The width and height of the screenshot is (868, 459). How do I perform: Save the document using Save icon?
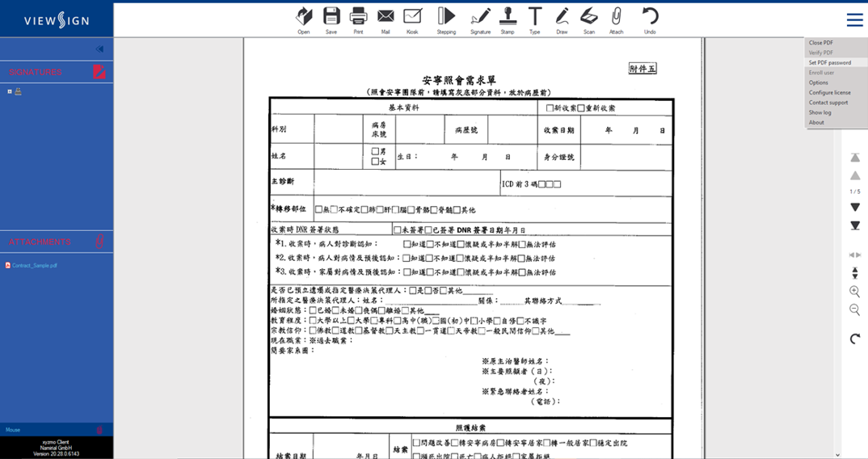(331, 20)
